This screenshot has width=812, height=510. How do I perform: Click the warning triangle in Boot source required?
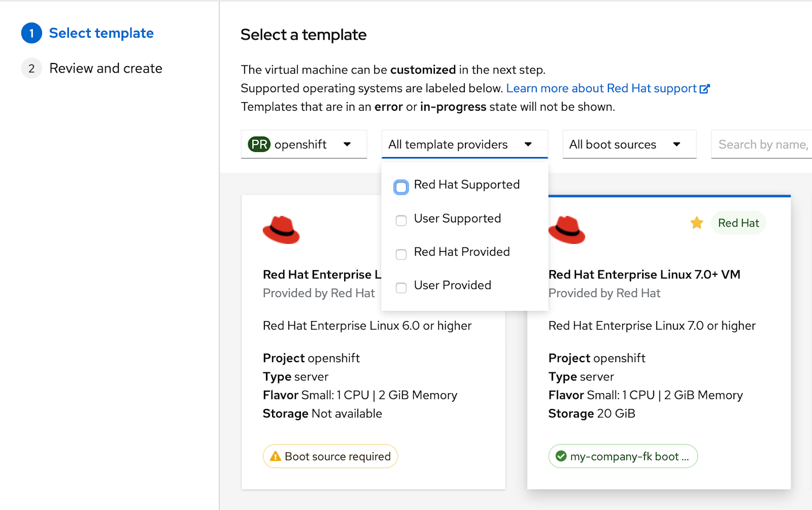coord(276,457)
